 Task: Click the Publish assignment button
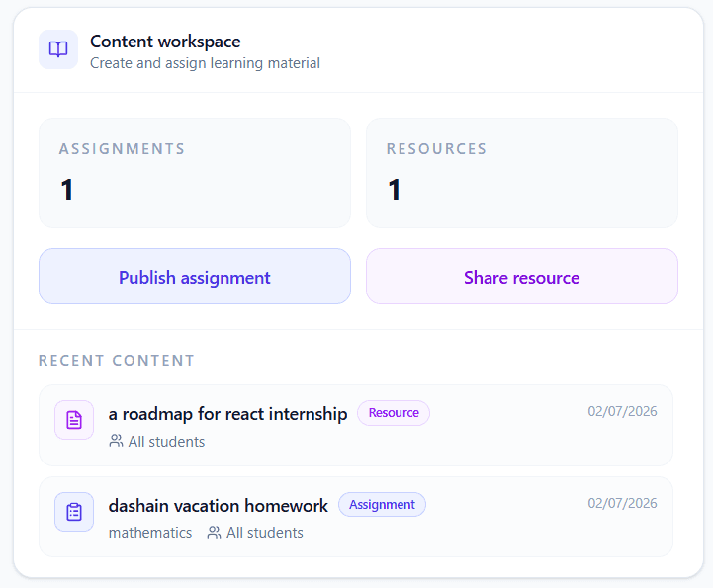[x=195, y=277]
